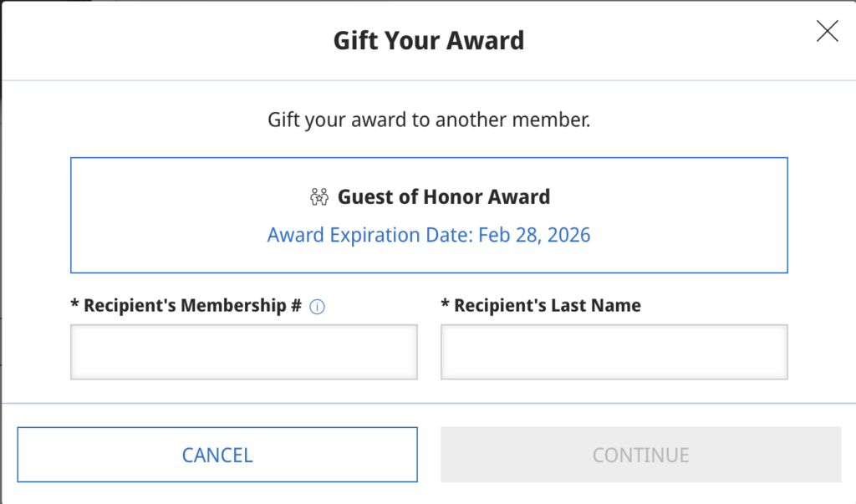Click the asterisk before Recipient's Membership #
The width and height of the screenshot is (856, 504).
click(74, 304)
